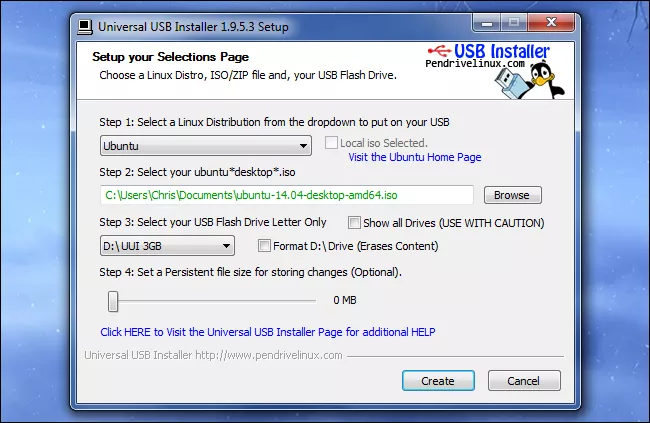Click the Browse button
650x423 pixels.
(x=513, y=195)
